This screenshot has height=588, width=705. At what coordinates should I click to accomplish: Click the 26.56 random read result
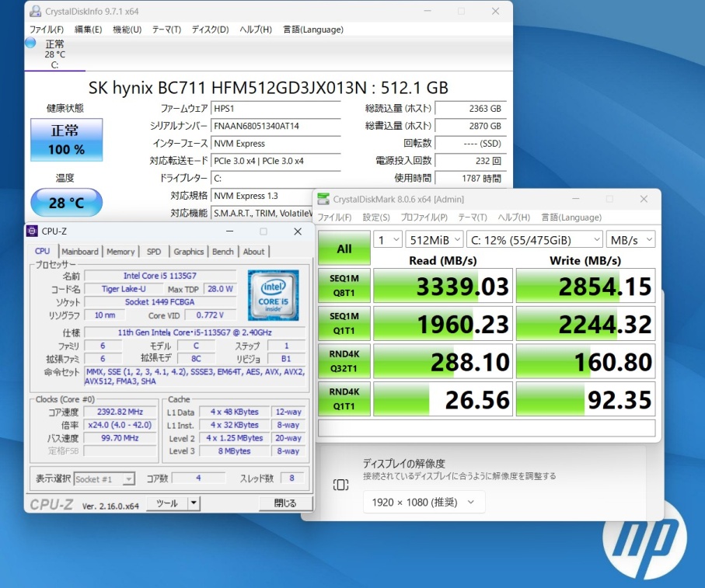point(443,399)
